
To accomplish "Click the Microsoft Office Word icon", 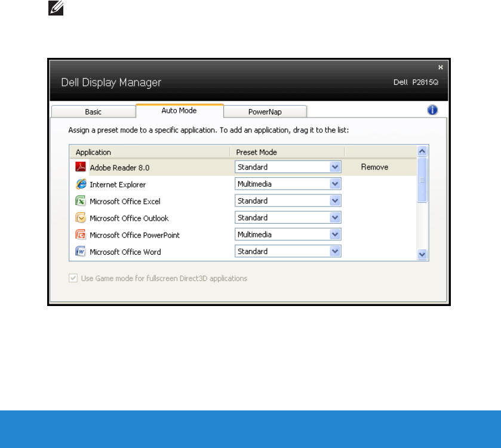I will click(81, 252).
